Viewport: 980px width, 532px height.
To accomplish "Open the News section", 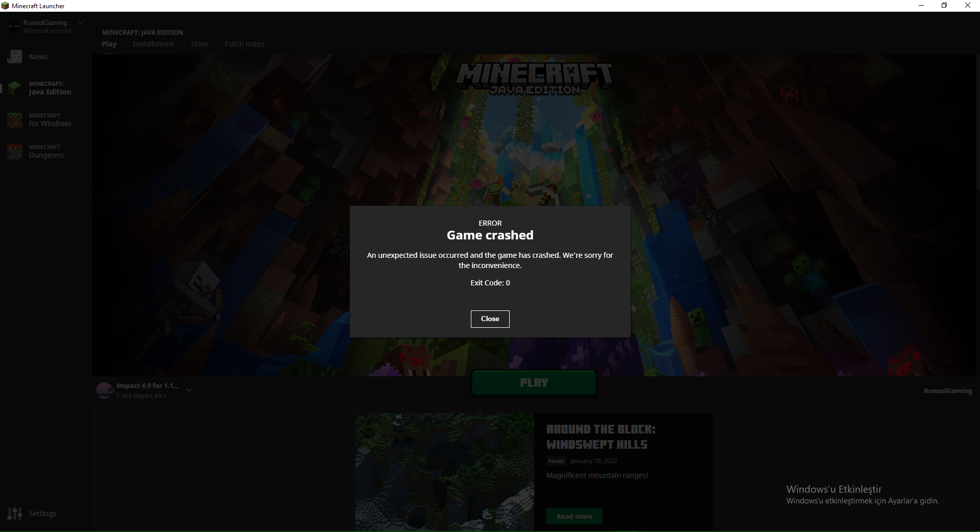I will 38,57.
